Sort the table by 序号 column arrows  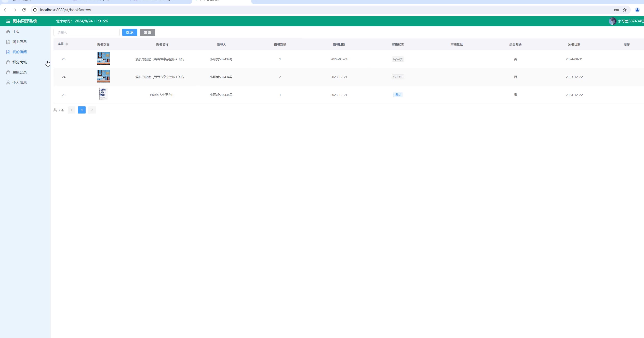[67, 44]
